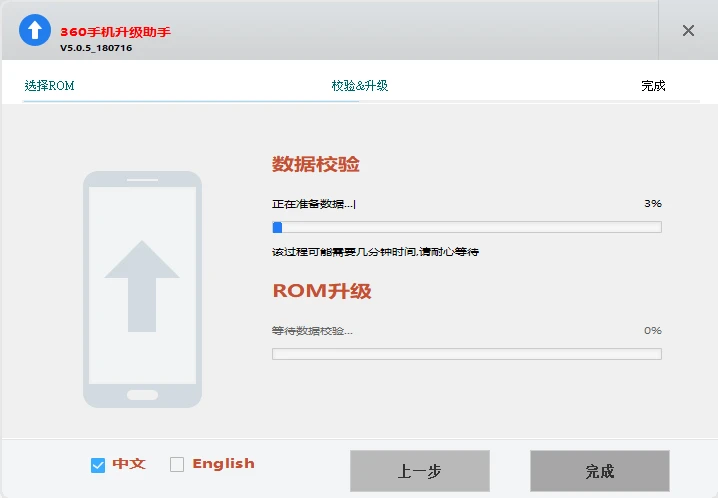Image resolution: width=718 pixels, height=498 pixels.
Task: Click the blue upload arrow app logo
Action: [x=35, y=30]
